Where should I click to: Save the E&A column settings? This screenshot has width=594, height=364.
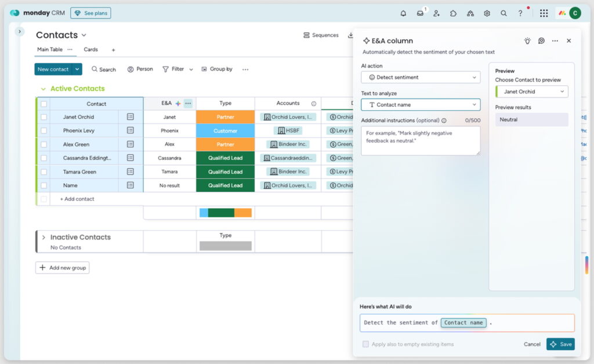561,344
